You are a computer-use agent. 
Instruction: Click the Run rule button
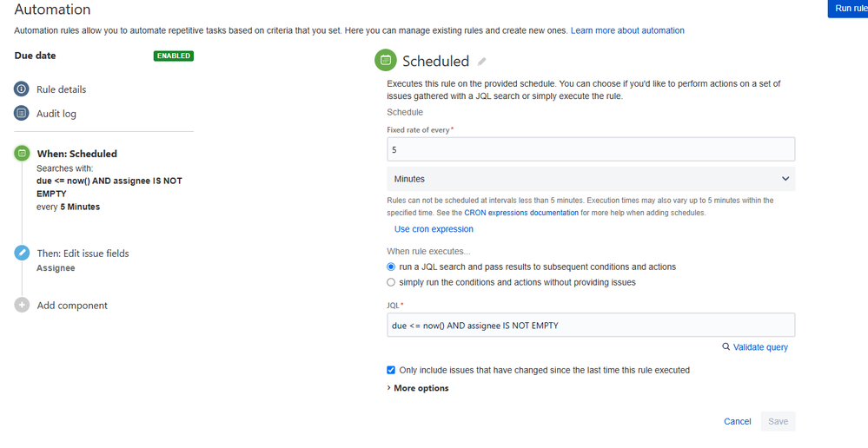tap(850, 9)
